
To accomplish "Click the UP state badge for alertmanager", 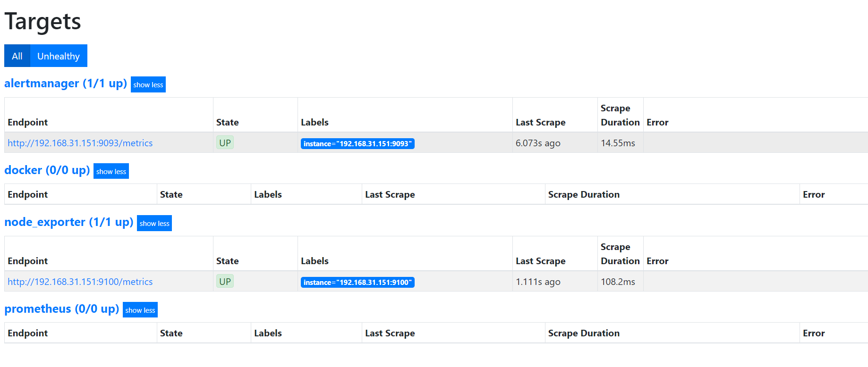I will 225,142.
